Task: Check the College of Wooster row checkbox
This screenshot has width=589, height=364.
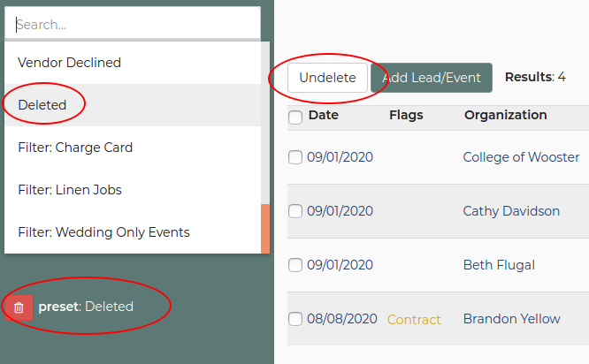Action: pyautogui.click(x=295, y=157)
